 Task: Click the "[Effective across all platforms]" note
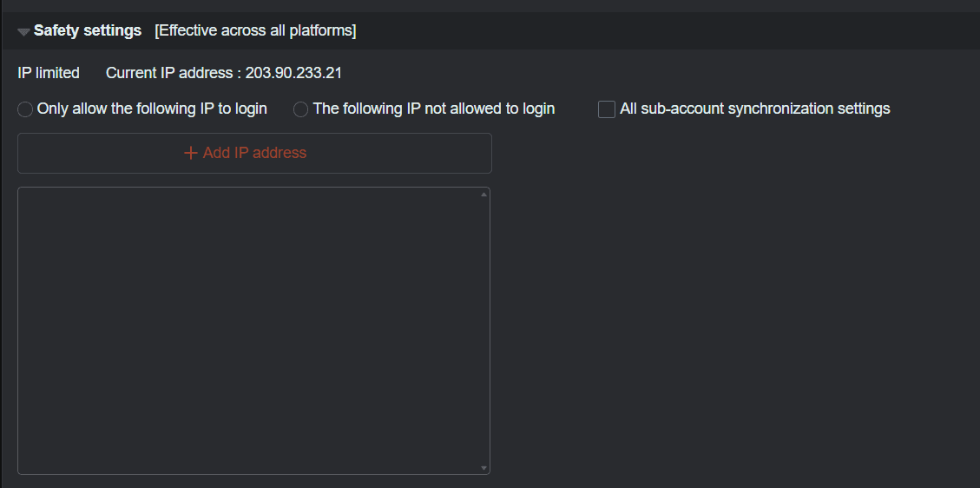click(x=255, y=30)
